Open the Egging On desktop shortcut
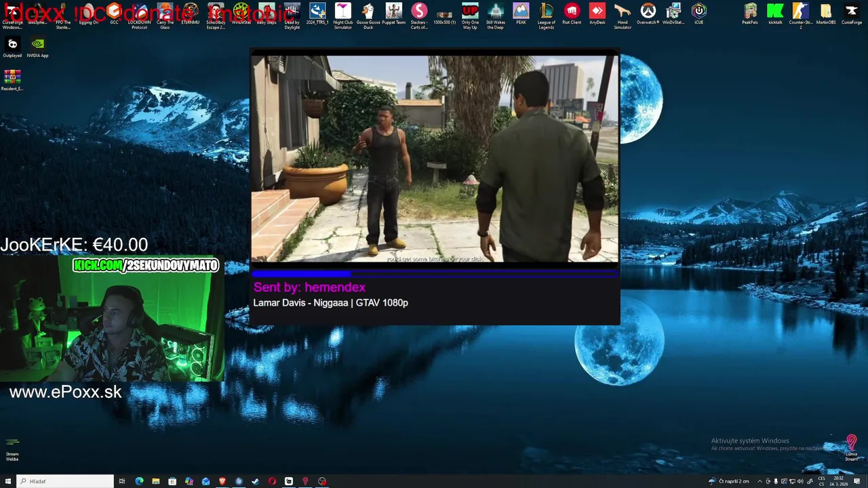Viewport: 868px width, 488px height. (x=88, y=14)
